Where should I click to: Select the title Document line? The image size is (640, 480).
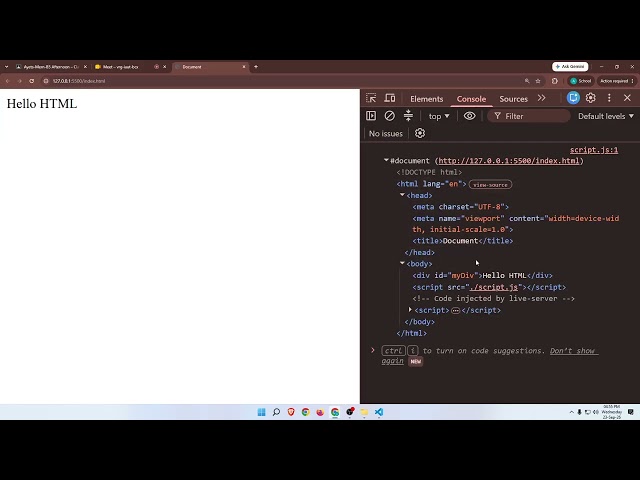(463, 241)
